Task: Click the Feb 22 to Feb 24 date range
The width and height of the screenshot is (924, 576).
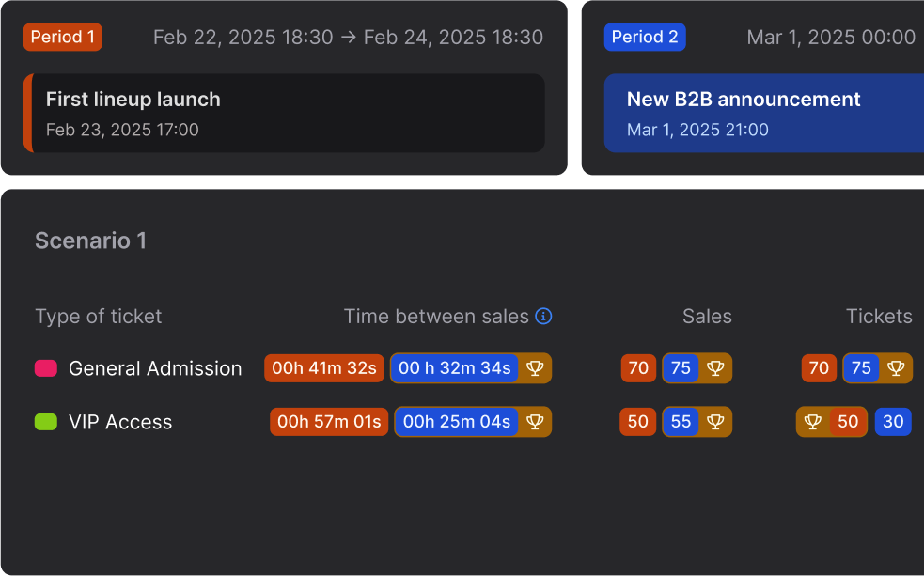Action: tap(348, 37)
